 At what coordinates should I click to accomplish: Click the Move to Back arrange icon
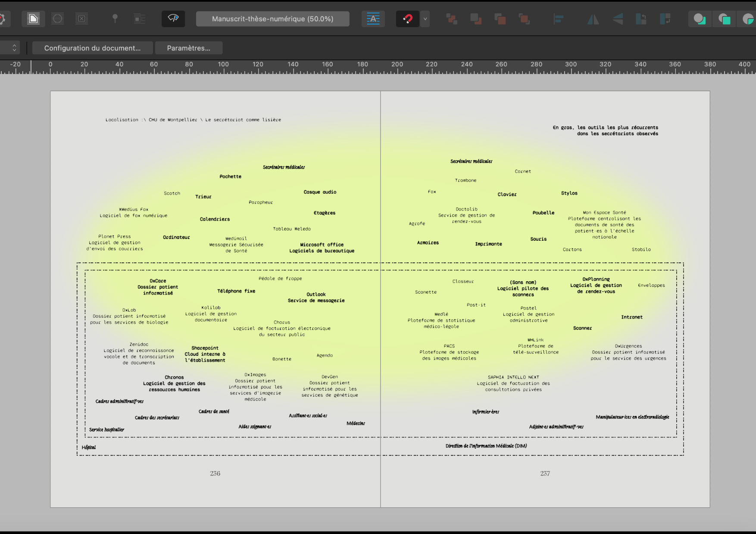pyautogui.click(x=452, y=19)
